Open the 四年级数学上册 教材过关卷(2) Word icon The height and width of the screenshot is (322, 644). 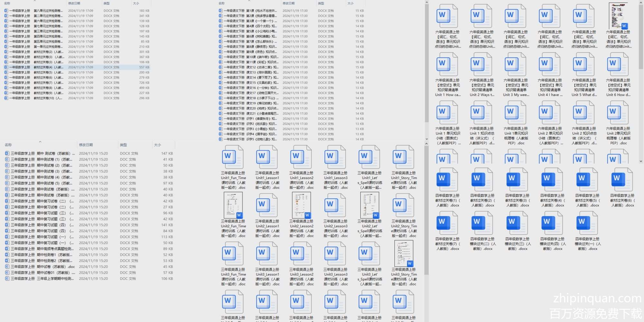pyautogui.click(x=482, y=179)
